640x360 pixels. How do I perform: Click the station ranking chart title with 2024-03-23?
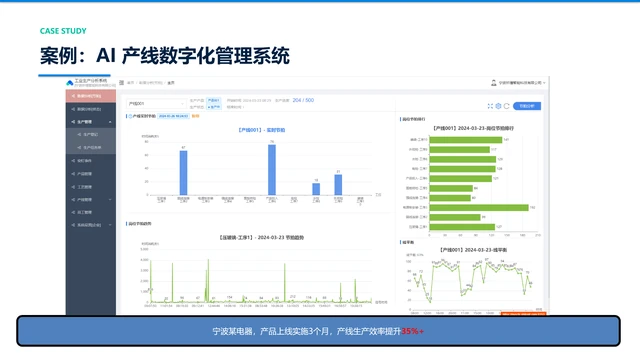(x=473, y=128)
